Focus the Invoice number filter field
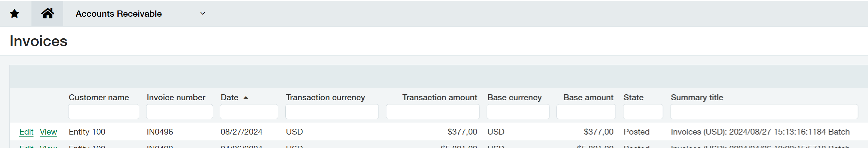Viewport: 868px width, 148px height. pyautogui.click(x=179, y=112)
